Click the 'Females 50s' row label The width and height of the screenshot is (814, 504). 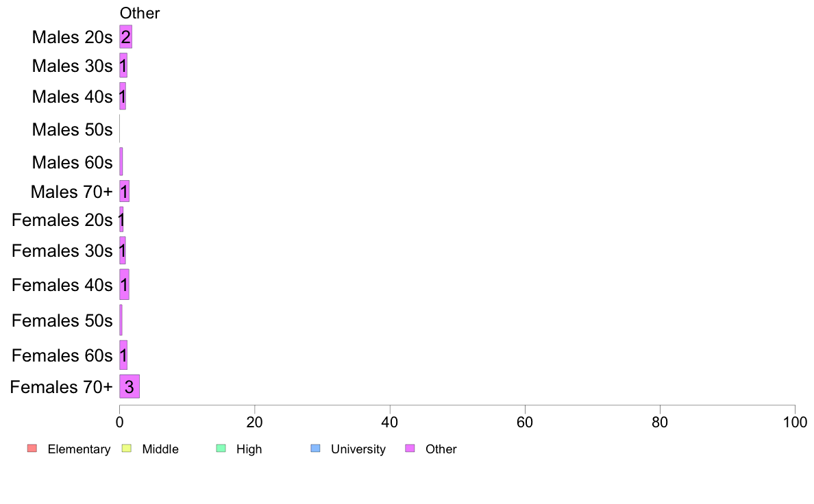pyautogui.click(x=62, y=320)
